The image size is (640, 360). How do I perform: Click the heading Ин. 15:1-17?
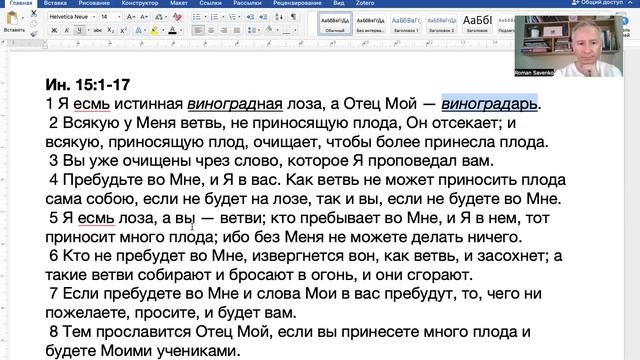pos(88,84)
